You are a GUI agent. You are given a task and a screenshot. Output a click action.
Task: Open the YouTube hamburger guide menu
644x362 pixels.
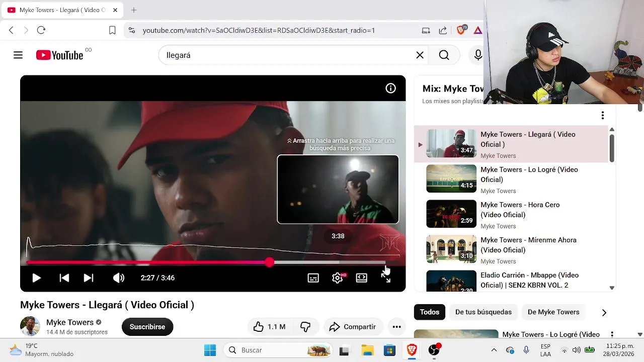pyautogui.click(x=18, y=55)
